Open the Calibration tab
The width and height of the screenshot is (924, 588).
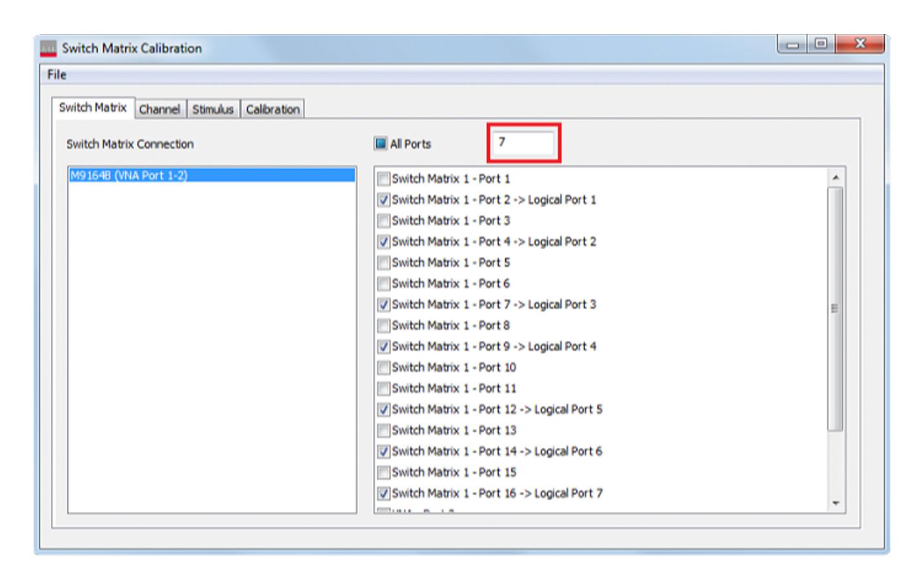pyautogui.click(x=273, y=109)
